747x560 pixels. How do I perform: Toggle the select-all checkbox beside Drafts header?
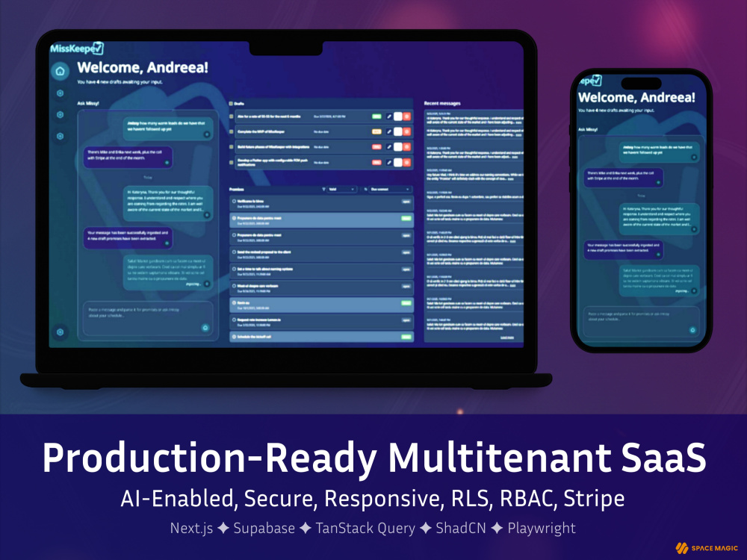coord(231,104)
